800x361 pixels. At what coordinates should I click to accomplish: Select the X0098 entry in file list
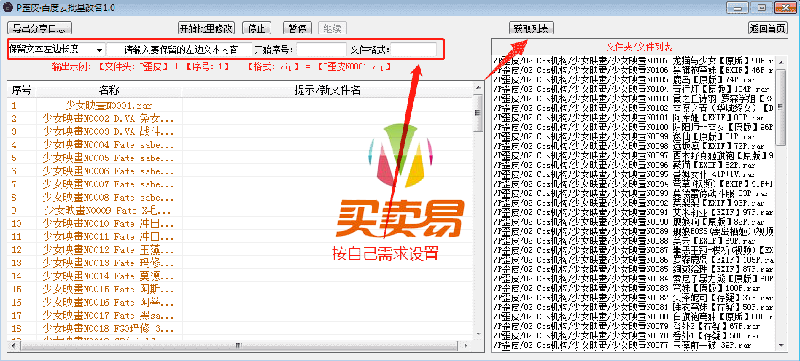[633, 146]
